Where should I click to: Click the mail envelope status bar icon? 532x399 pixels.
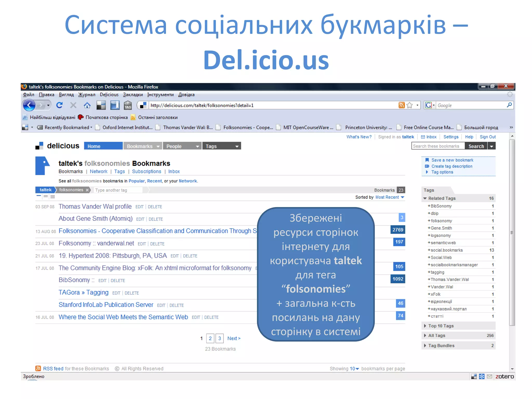[x=489, y=376]
